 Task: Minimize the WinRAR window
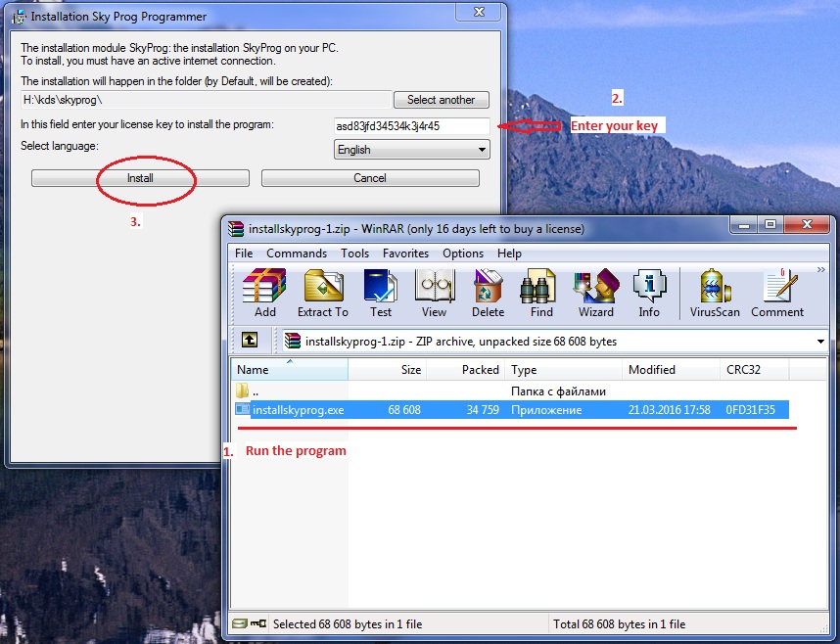pyautogui.click(x=744, y=225)
